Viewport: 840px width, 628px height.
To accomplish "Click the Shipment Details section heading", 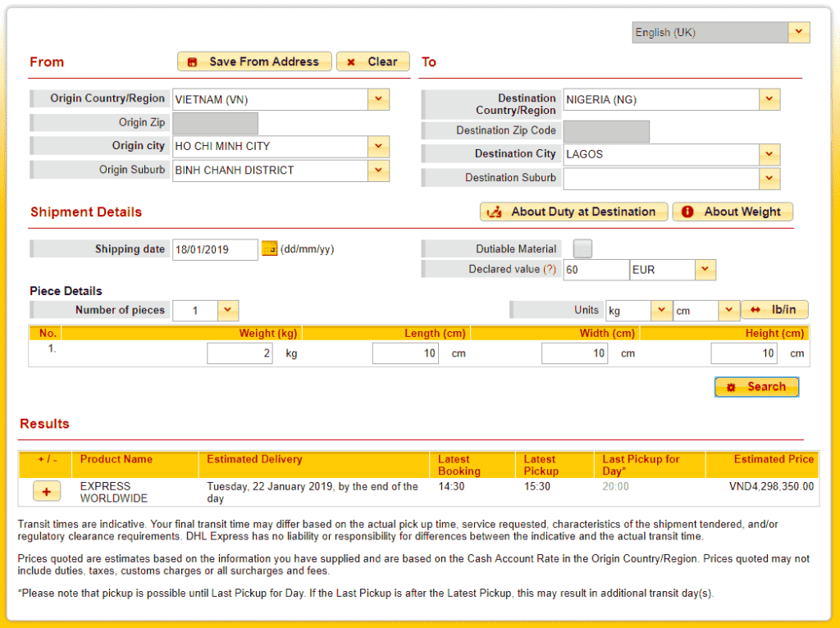I will tap(86, 212).
